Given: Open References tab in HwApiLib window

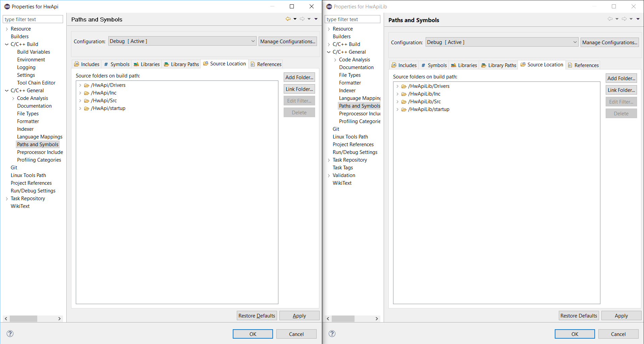Looking at the screenshot, I should tap(583, 65).
